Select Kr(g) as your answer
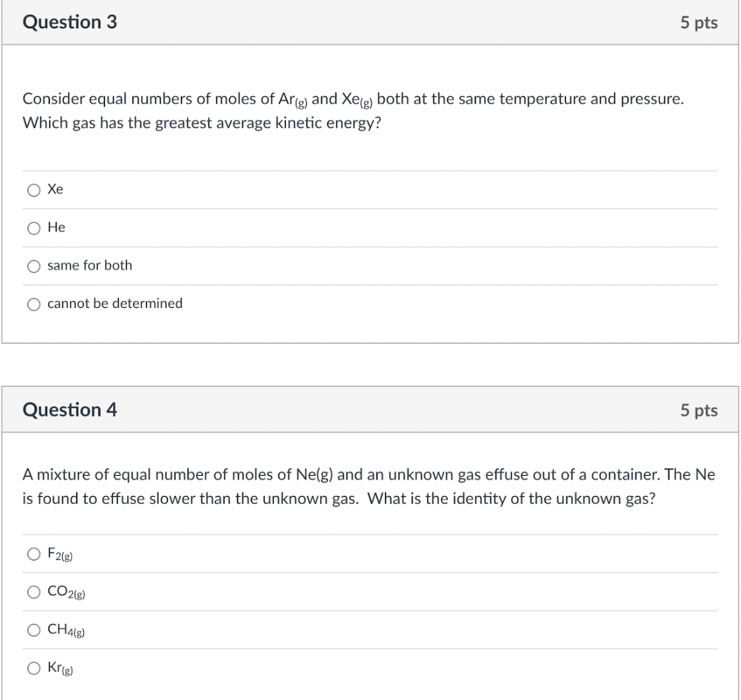The width and height of the screenshot is (741, 700). 33,668
